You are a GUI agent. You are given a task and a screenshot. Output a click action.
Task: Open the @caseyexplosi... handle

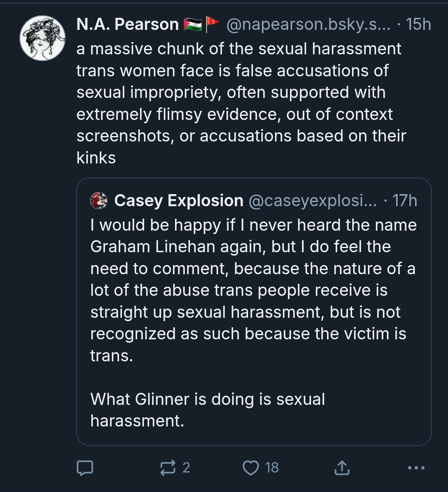click(312, 201)
